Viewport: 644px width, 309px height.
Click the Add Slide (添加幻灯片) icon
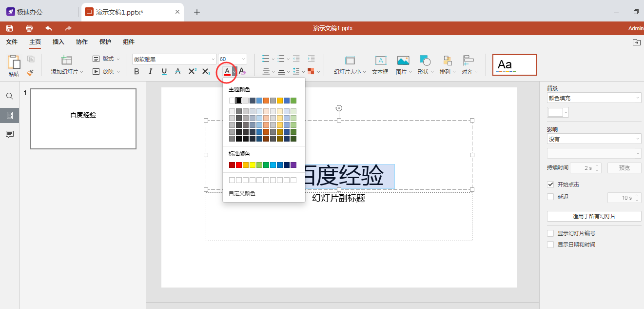(x=67, y=61)
